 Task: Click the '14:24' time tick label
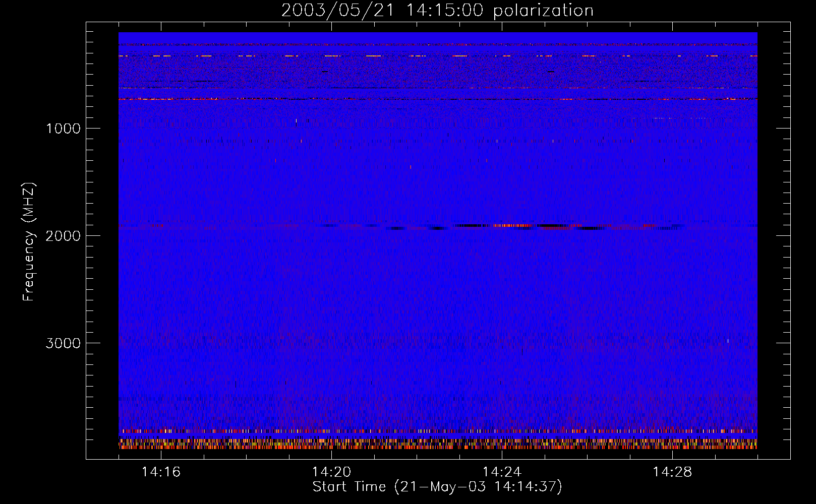pos(502,472)
